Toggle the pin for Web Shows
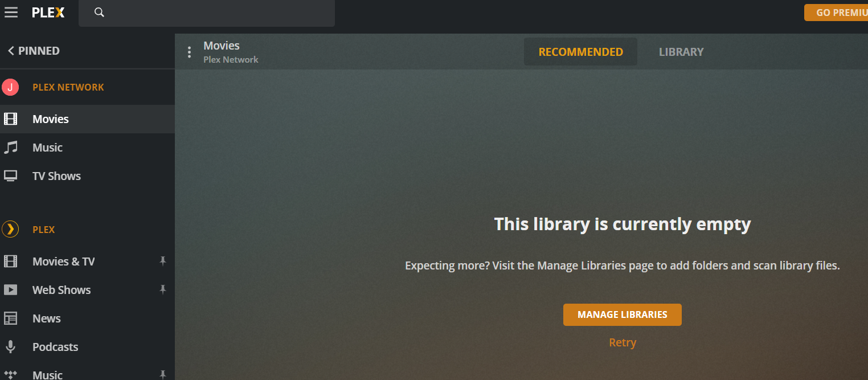 (x=163, y=290)
